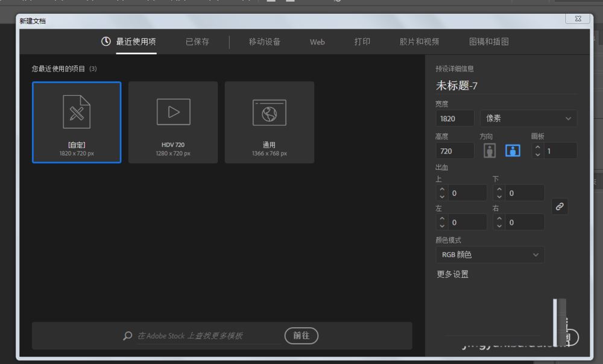Click the 前往 button

coord(301,336)
